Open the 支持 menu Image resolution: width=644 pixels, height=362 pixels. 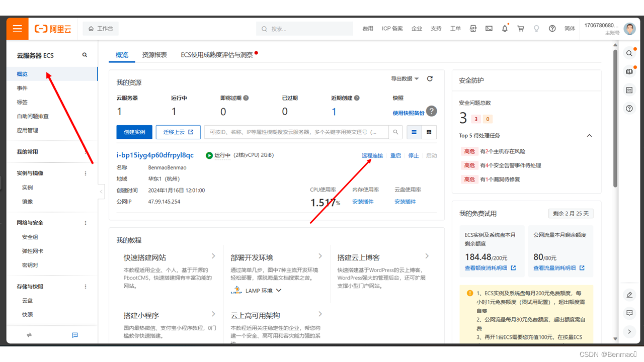pyautogui.click(x=436, y=29)
